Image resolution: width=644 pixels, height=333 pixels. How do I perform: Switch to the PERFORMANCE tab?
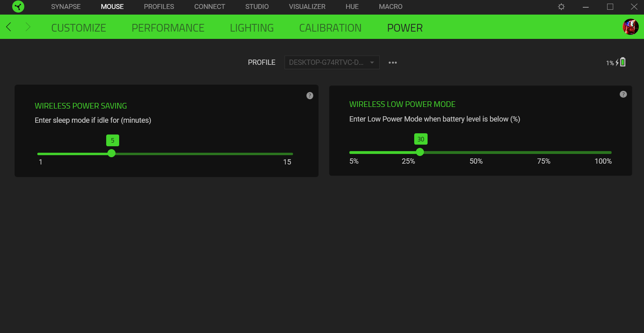(x=168, y=28)
